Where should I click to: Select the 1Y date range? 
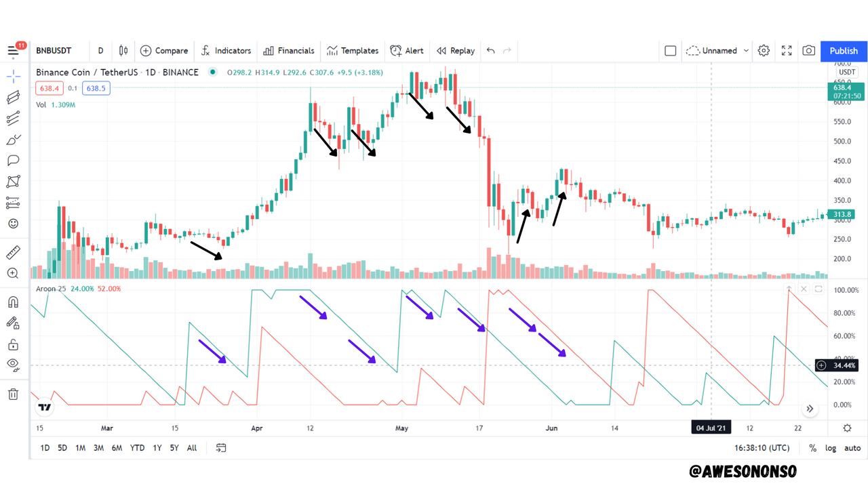click(x=157, y=448)
